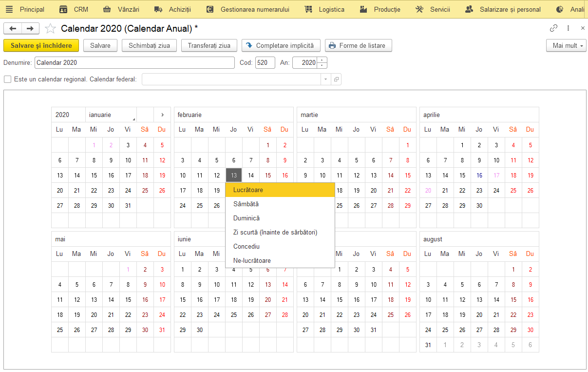Select 1 mai in the calendar
Screen dimensions: 588x372
click(128, 270)
